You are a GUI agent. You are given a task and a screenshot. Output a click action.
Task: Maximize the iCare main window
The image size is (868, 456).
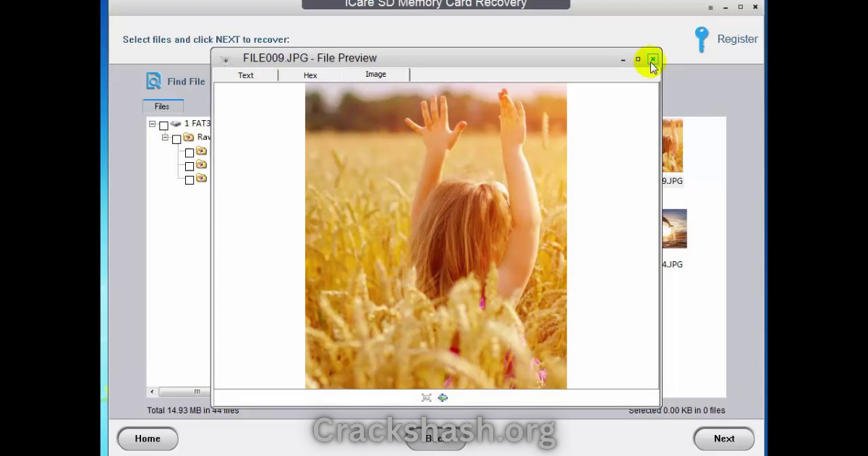(741, 7)
